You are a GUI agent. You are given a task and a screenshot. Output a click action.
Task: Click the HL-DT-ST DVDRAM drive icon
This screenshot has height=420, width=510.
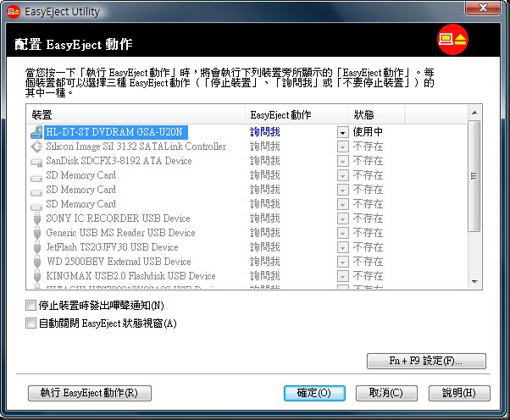pyautogui.click(x=36, y=132)
